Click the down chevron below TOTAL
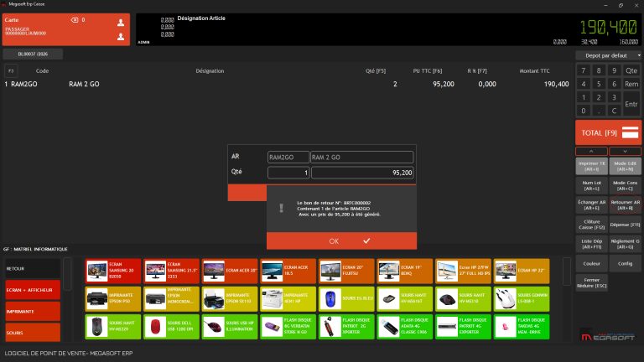Viewport: 644px width, 362px height. [625, 151]
